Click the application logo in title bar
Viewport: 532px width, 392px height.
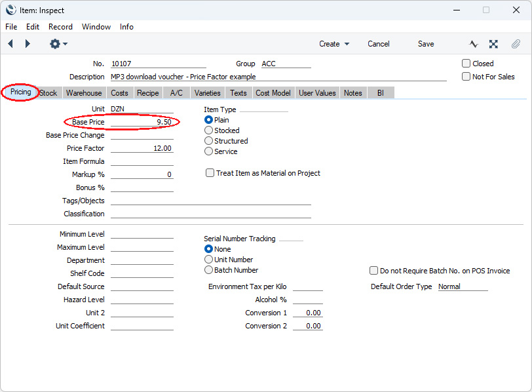pyautogui.click(x=11, y=10)
